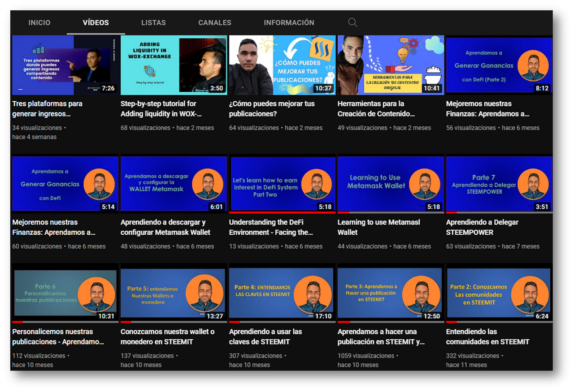574x392 pixels.
Task: Click title 'Aprendiendo a Delegar STEEMPOWER'
Action: coord(483,227)
